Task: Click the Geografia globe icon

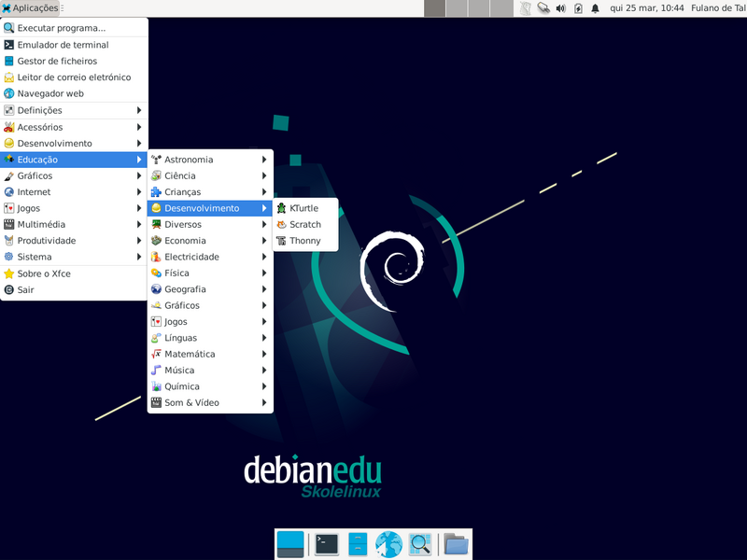Action: [156, 289]
